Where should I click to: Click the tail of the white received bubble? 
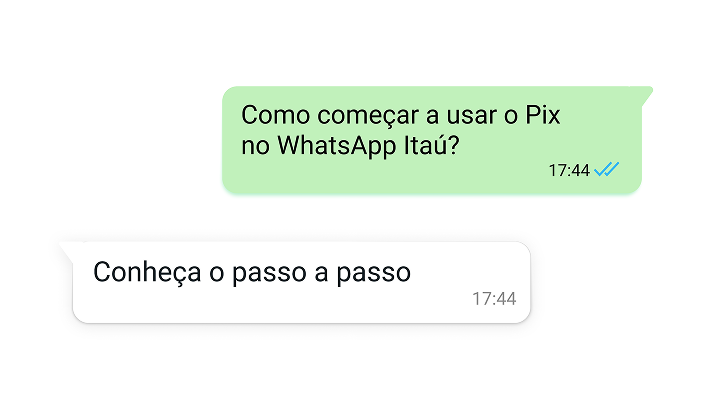pyautogui.click(x=67, y=252)
